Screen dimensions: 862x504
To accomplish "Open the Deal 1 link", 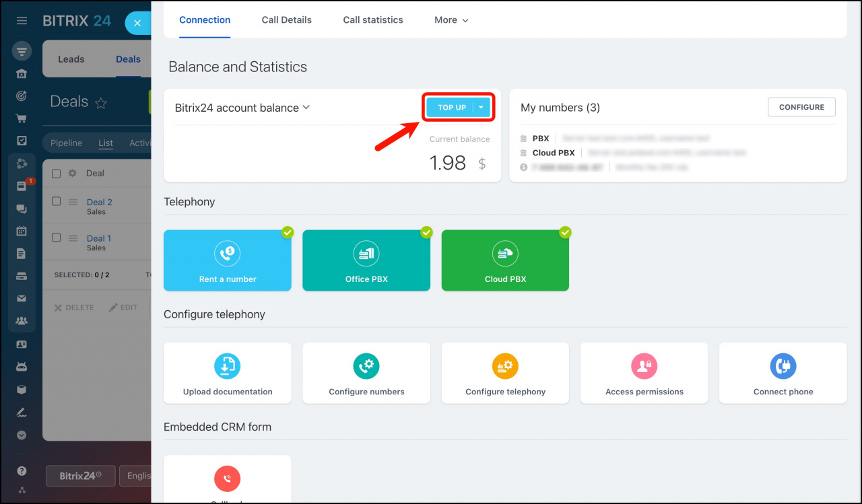I will pyautogui.click(x=99, y=238).
